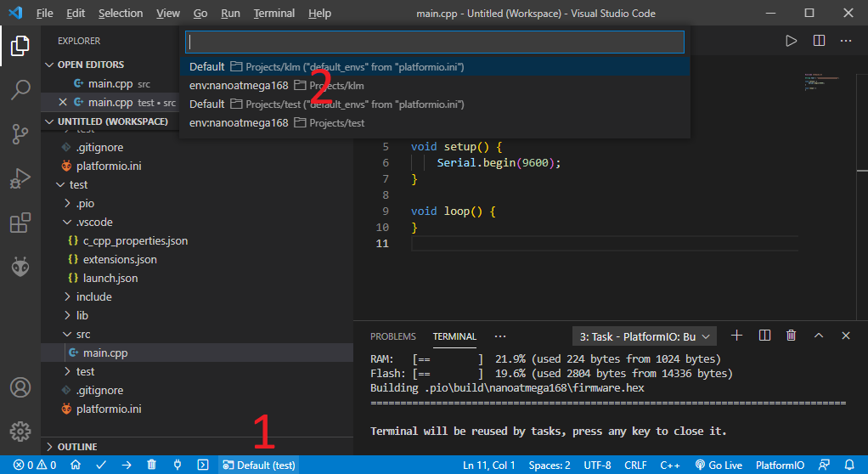The image size is (868, 474).
Task: Click PlatformIO Build checkmark icon
Action: (101, 466)
